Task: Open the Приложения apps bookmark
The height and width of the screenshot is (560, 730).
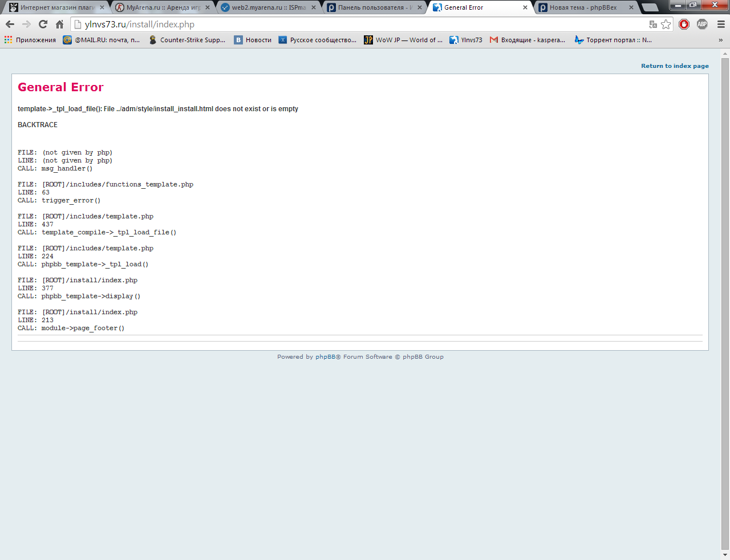Action: coord(30,40)
